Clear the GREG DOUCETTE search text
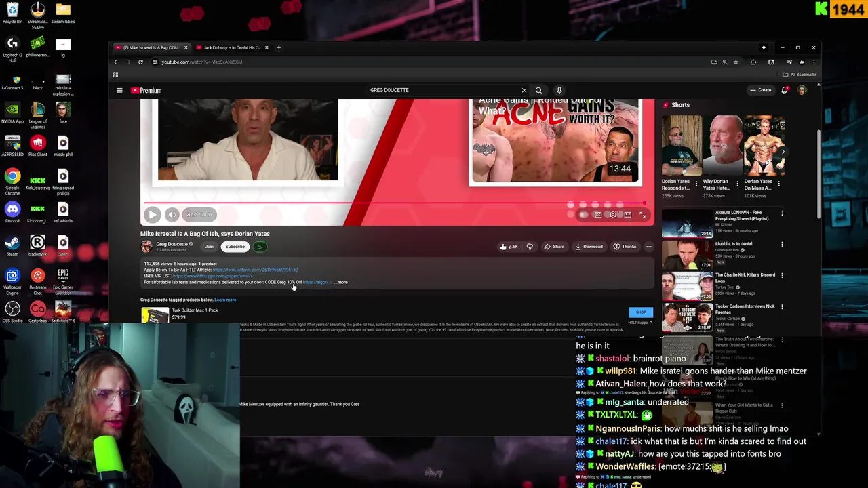 (524, 90)
